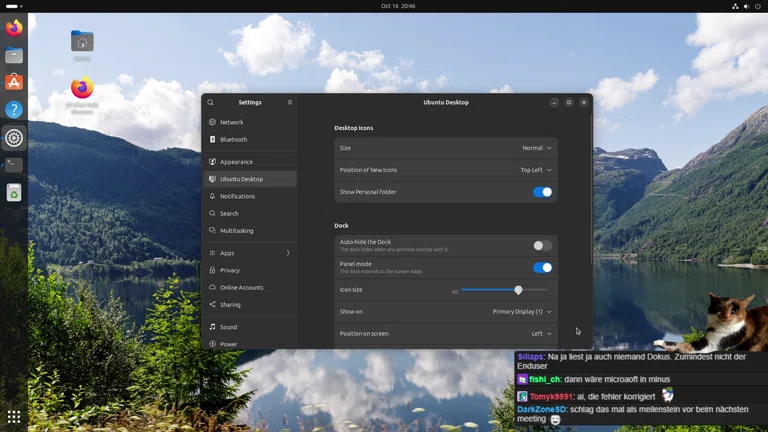Click the search icon in Settings header
Image resolution: width=768 pixels, height=432 pixels.
click(210, 102)
